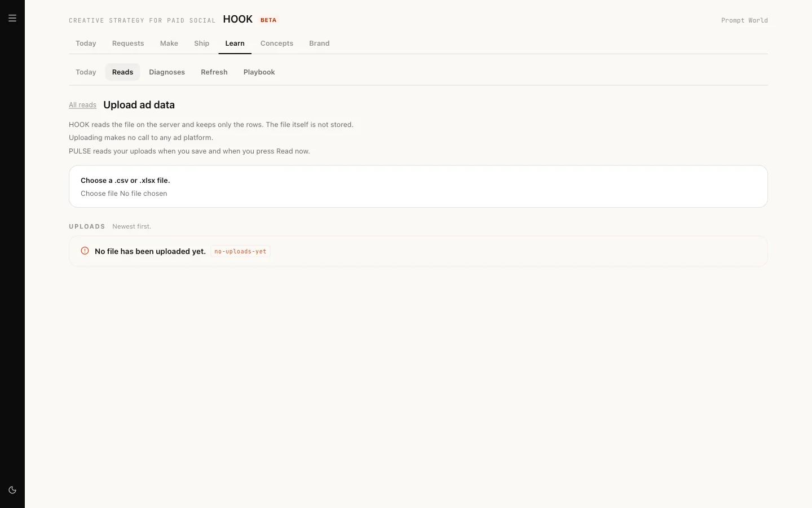Switch to the Brand tab
This screenshot has width=812, height=508.
(319, 43)
